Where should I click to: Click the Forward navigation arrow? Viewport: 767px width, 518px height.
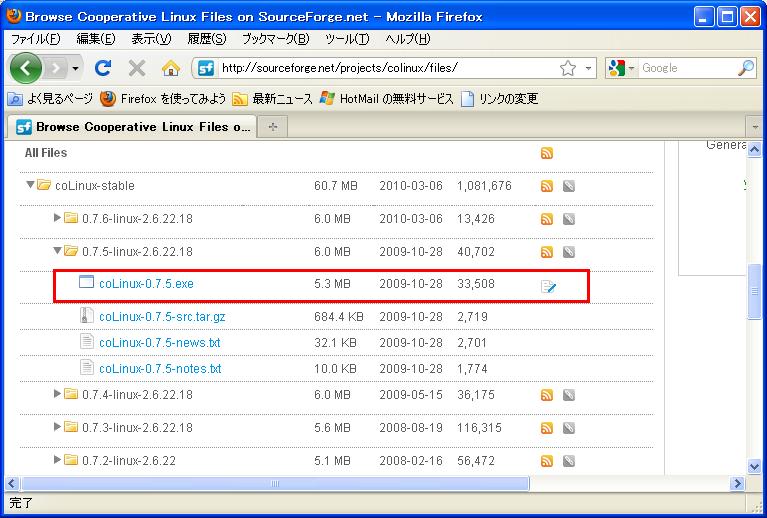[x=56, y=68]
